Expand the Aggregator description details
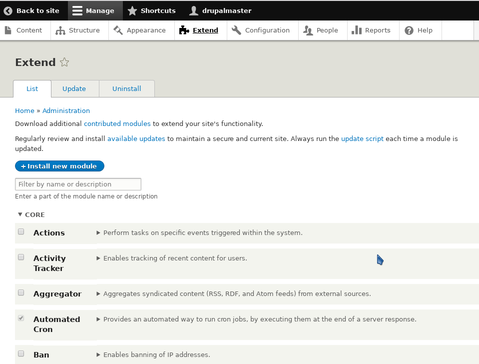Viewport: 479px width, 364px height. point(98,294)
